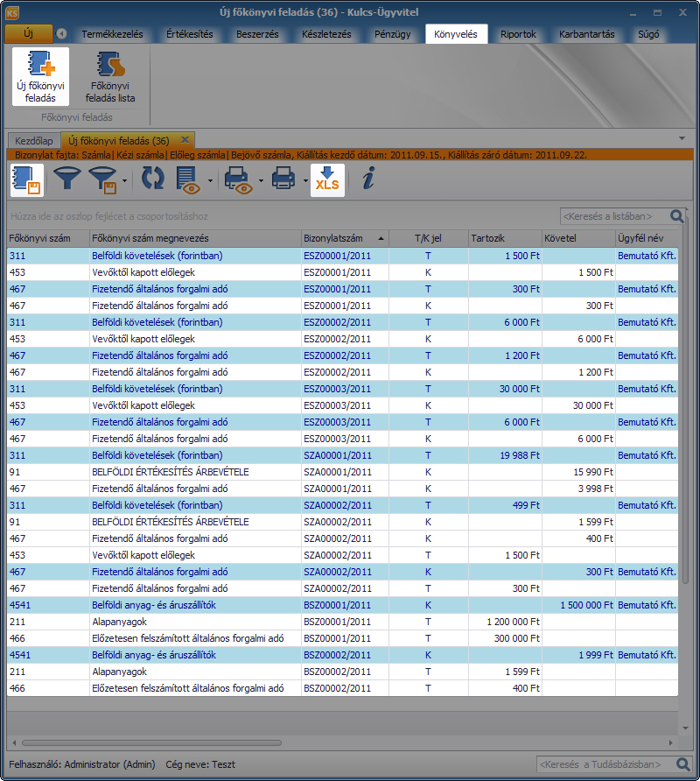Open dropdown arrow next to list view icon
Viewport: 700px width, 781px height.
coord(210,181)
